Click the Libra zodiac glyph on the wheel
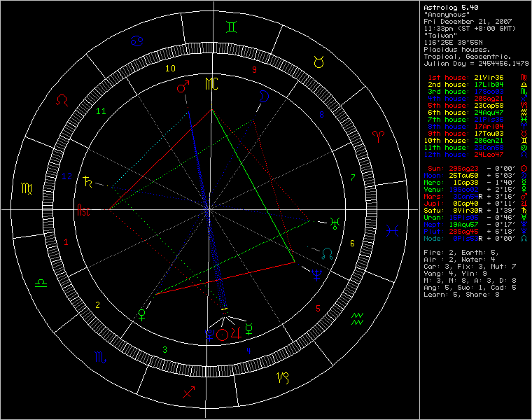532x420 pixels. tap(41, 283)
